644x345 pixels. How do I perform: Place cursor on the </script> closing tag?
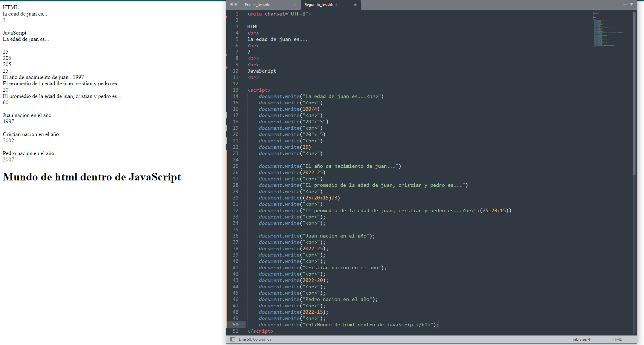tap(260, 331)
